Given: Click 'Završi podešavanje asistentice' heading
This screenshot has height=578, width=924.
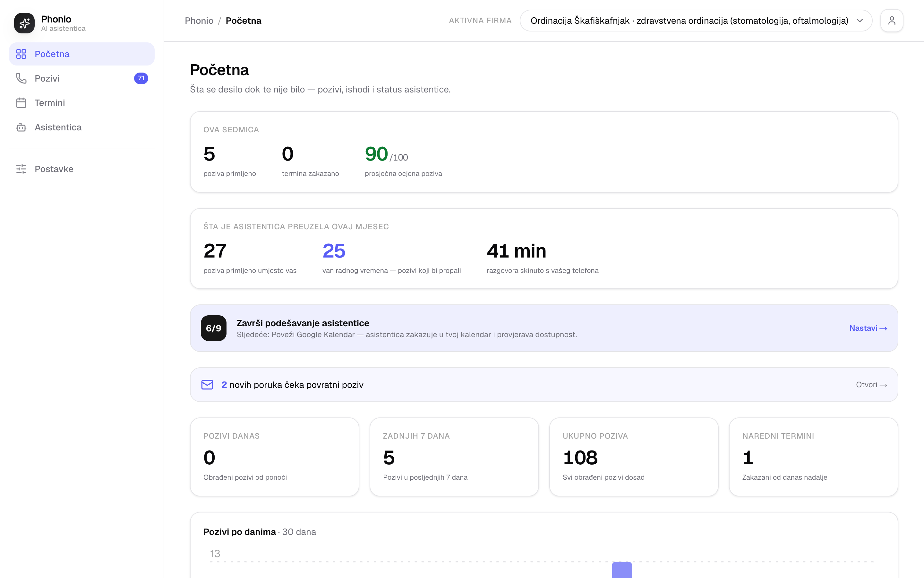Looking at the screenshot, I should pyautogui.click(x=303, y=323).
